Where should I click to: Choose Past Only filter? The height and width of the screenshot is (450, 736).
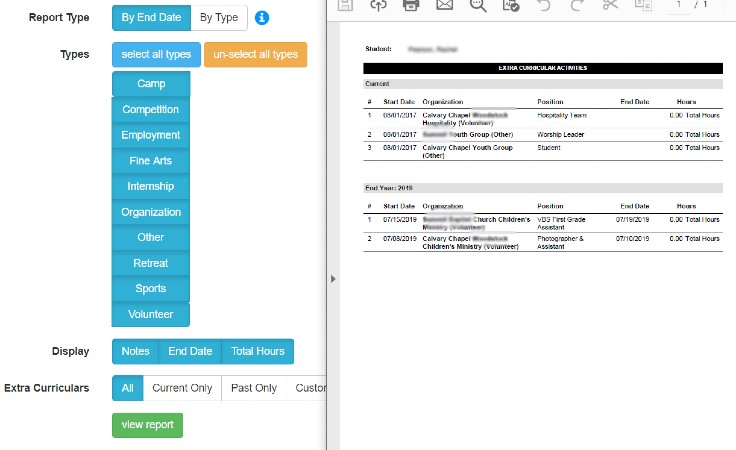point(254,388)
